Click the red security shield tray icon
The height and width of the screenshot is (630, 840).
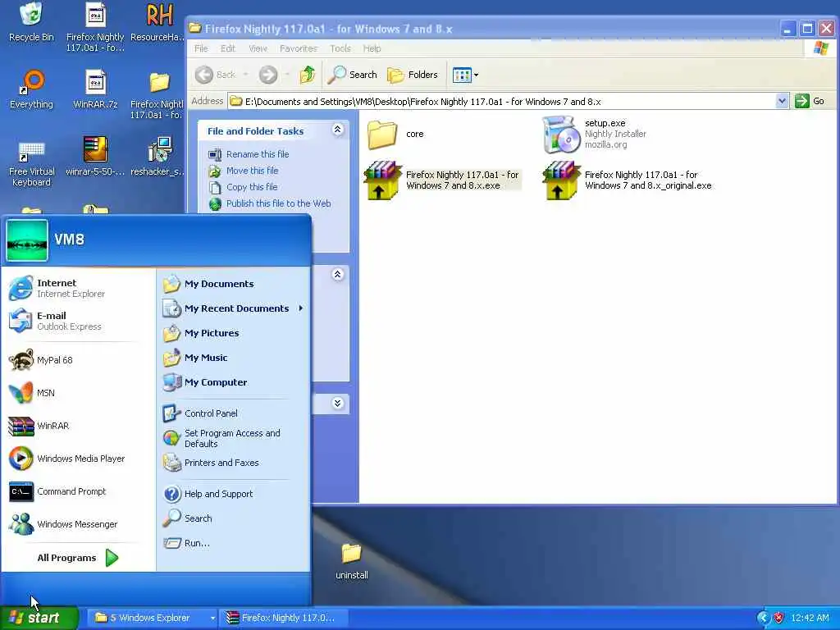[779, 618]
